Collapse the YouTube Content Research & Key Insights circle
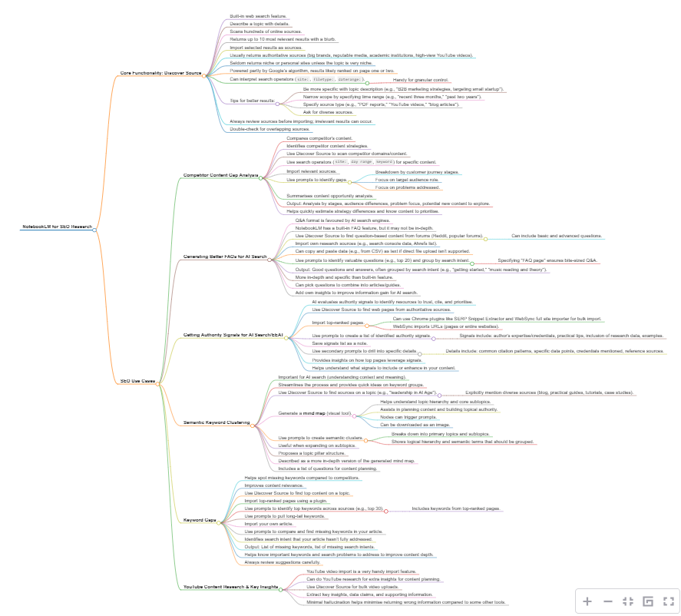Image resolution: width=681 pixels, height=616 pixels. (280, 590)
